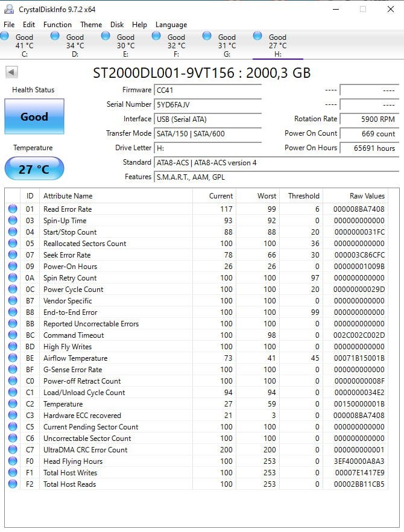This screenshot has width=404, height=532.
Task: Click the Raw Values column header
Action: [x=355, y=196]
